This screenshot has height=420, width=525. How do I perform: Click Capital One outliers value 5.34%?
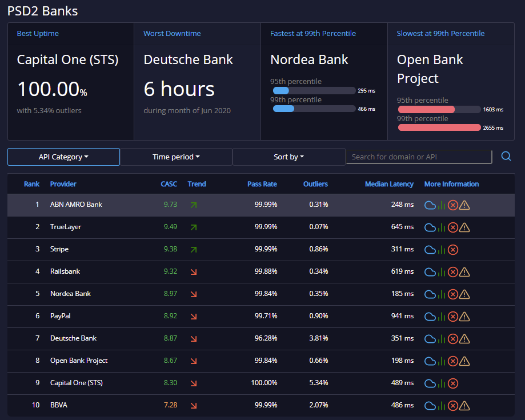coord(318,382)
